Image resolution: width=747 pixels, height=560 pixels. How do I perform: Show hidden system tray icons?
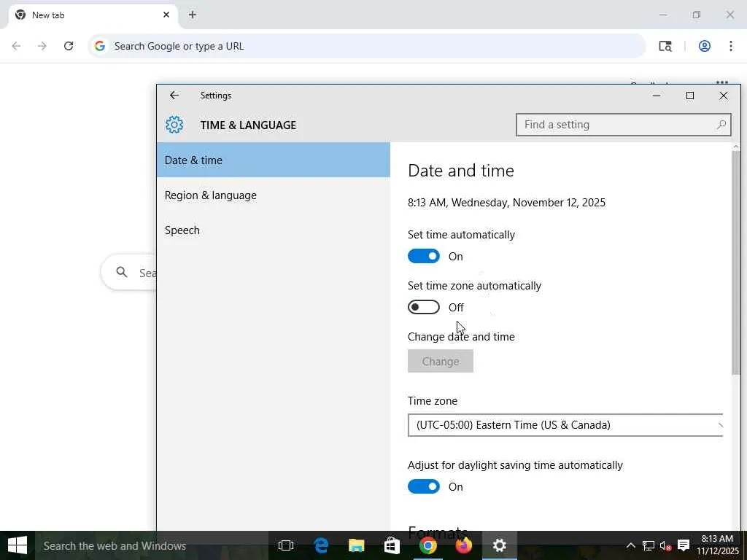(630, 545)
